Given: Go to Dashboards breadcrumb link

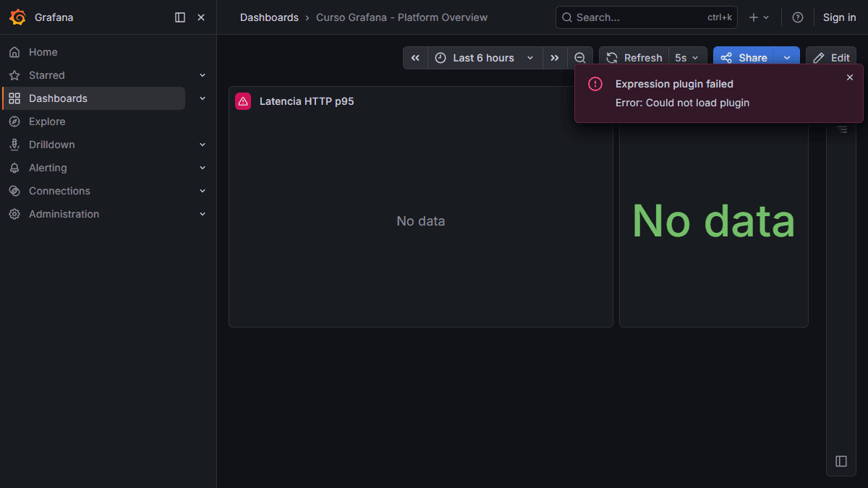Looking at the screenshot, I should coord(269,17).
